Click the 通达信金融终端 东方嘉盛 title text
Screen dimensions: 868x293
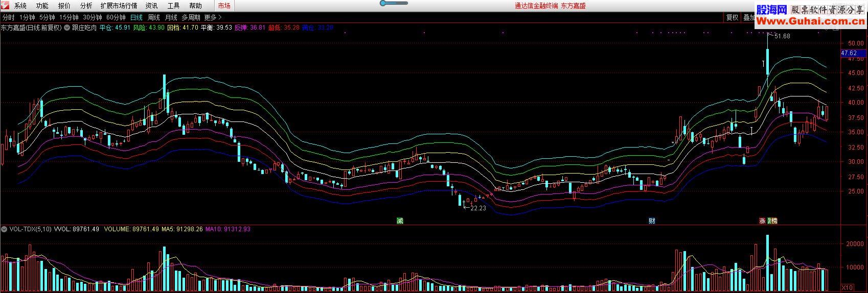550,6
